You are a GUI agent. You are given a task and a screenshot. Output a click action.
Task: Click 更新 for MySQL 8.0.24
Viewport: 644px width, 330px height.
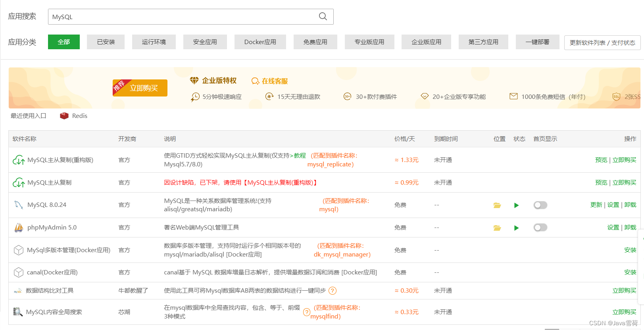tap(596, 205)
